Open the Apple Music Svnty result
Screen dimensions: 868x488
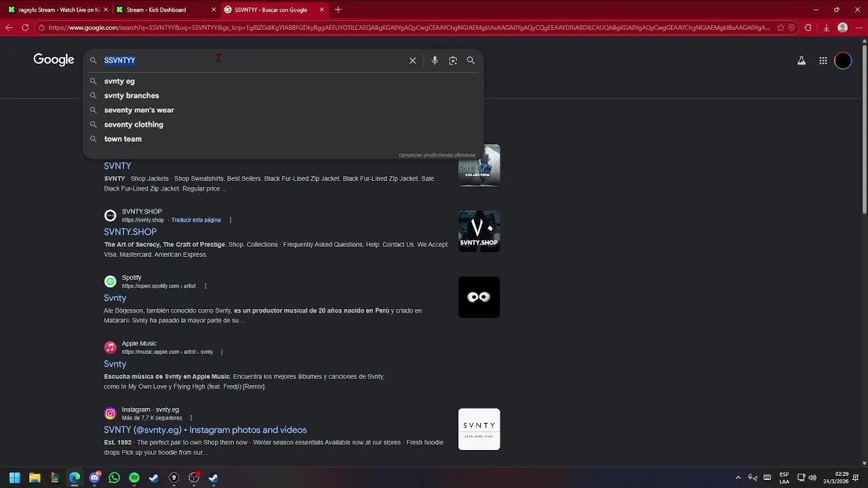[115, 364]
